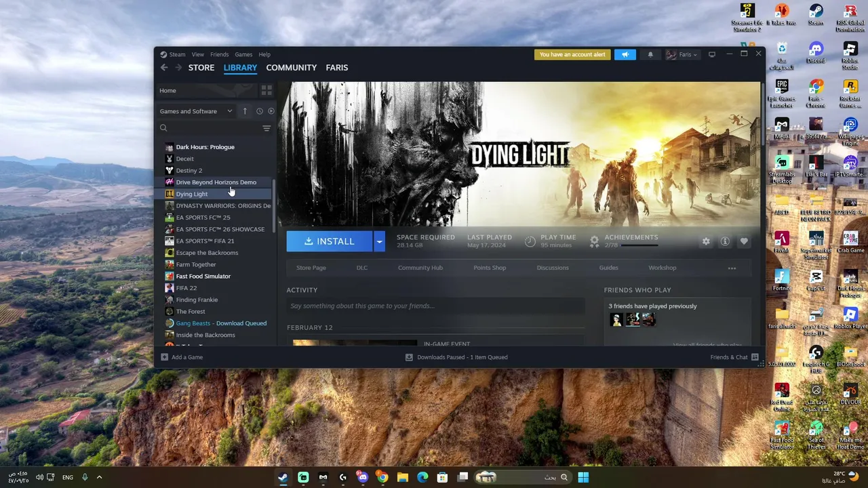This screenshot has width=868, height=488.
Task: Click the Achievements progress bar
Action: 639,245
